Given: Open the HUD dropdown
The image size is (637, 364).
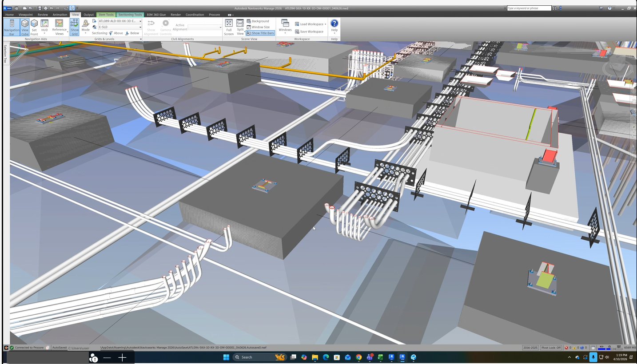Looking at the screenshot, I should [x=44, y=27].
